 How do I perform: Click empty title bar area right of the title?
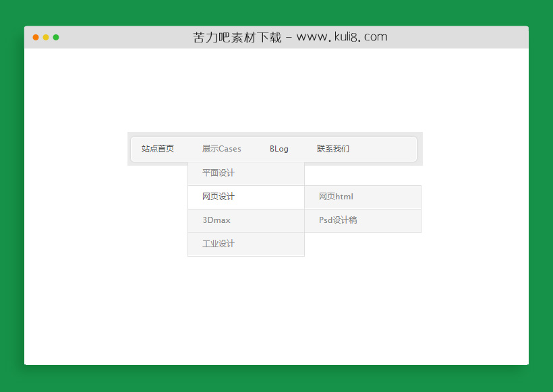tap(459, 37)
